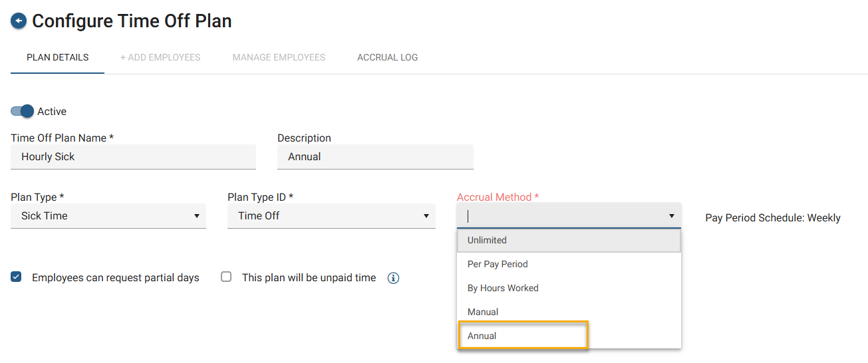
Task: Click the Time Off Plan Name field
Action: (133, 157)
